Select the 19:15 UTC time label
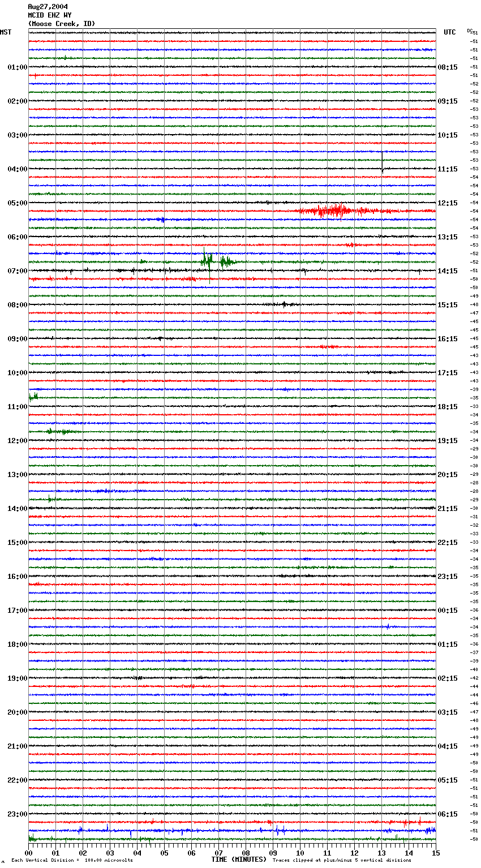The image size is (481, 868). click(448, 441)
